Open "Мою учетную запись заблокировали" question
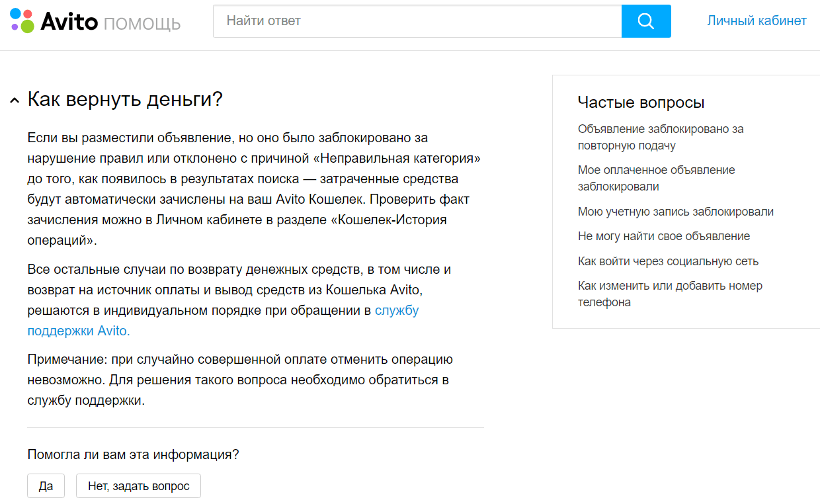 675,212
